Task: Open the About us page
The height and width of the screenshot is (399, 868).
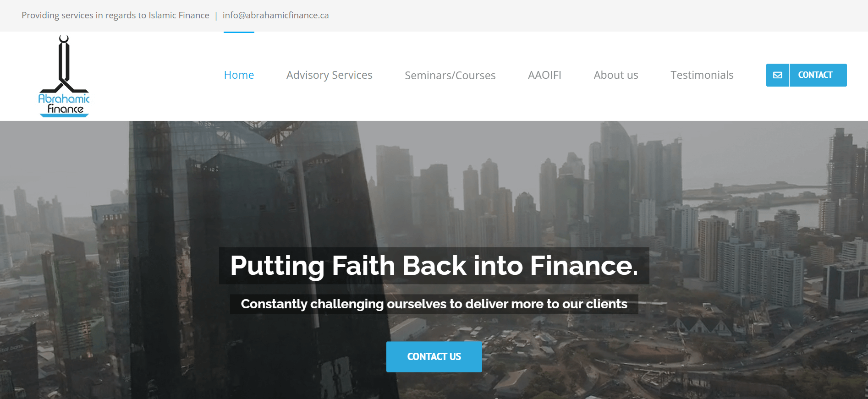Action: coord(616,75)
